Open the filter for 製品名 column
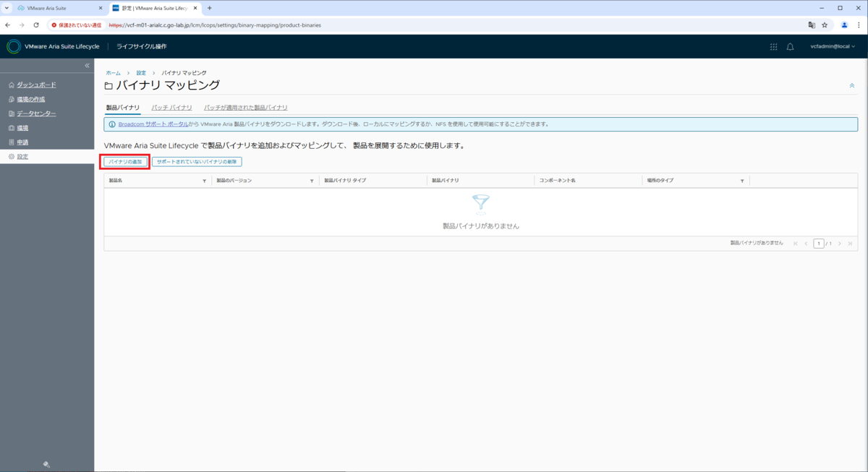Viewport: 868px width, 472px height. click(205, 181)
